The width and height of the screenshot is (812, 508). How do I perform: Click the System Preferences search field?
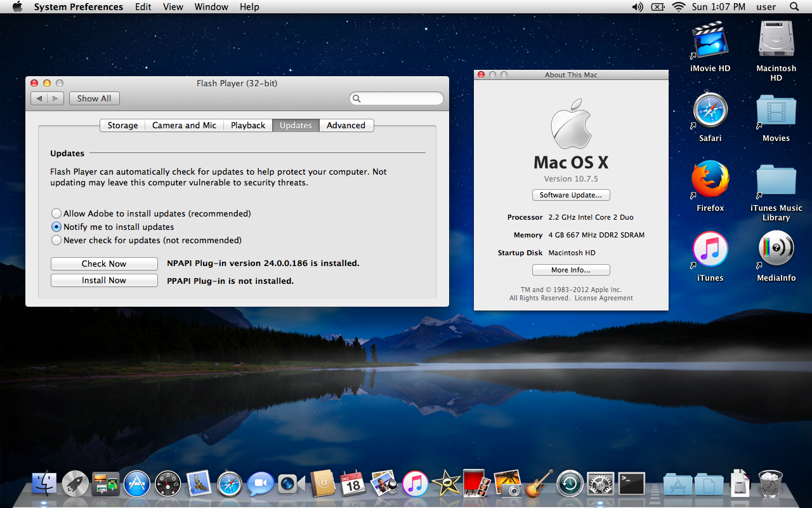(396, 98)
